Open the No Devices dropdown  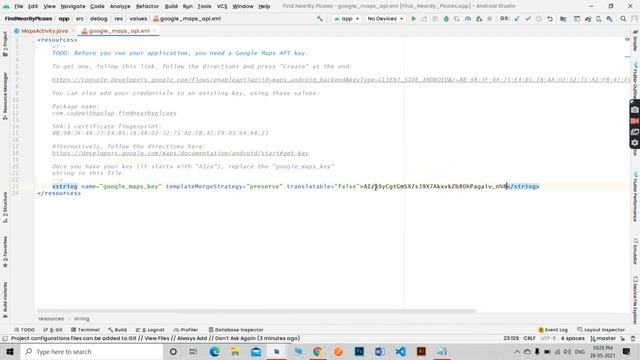pos(385,19)
